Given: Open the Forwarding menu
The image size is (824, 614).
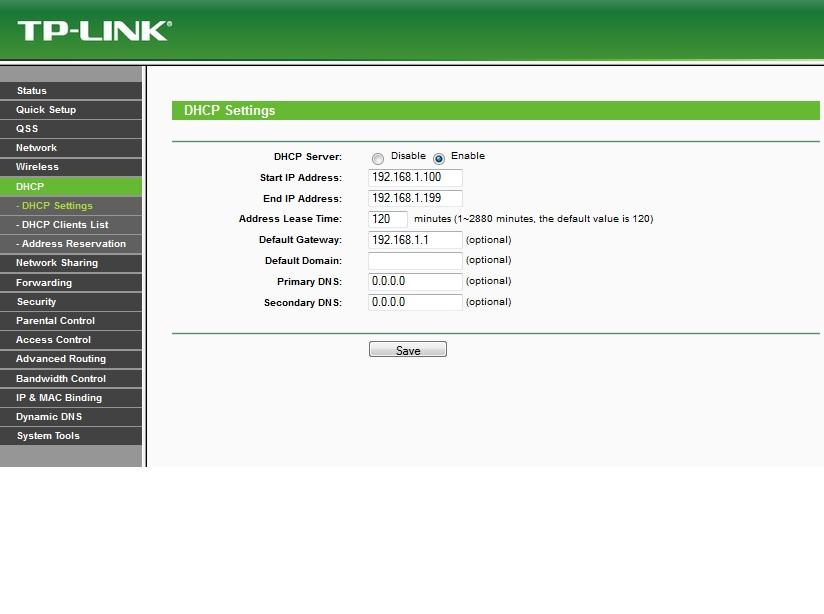Looking at the screenshot, I should click(71, 282).
